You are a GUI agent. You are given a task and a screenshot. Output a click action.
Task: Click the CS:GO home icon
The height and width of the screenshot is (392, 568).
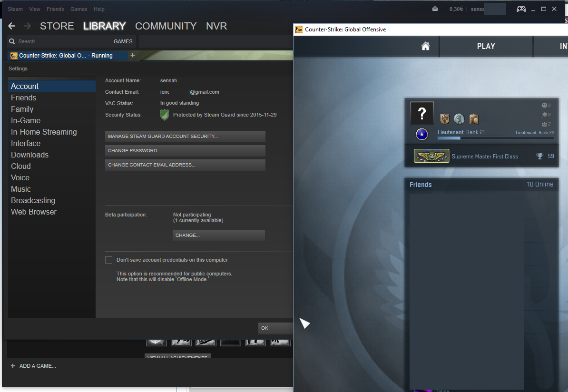[426, 46]
